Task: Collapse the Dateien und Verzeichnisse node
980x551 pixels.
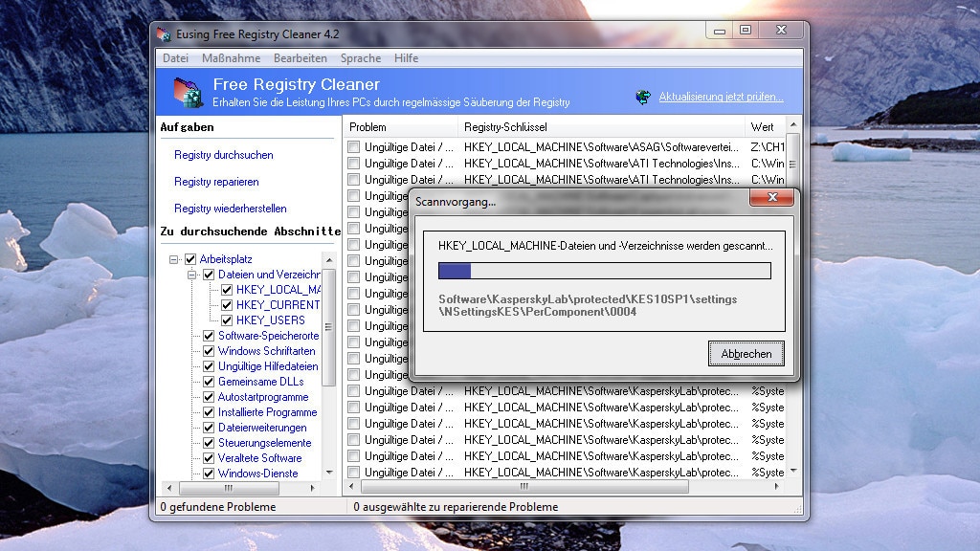Action: [191, 275]
